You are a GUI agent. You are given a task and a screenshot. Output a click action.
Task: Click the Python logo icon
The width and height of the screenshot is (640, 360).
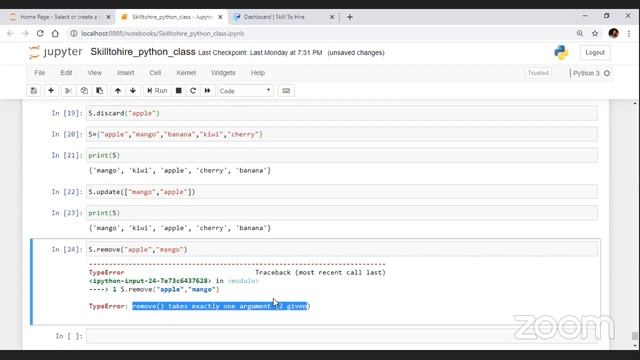tap(561, 52)
